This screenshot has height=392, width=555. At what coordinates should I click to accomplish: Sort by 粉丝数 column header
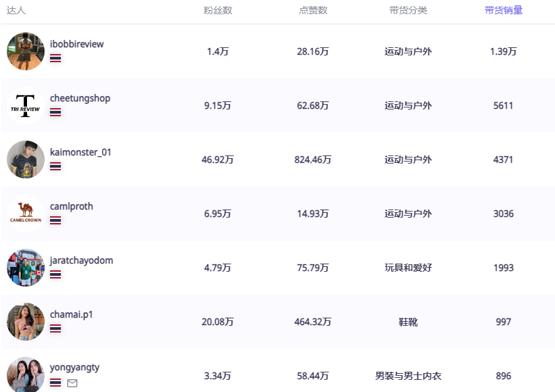point(218,11)
